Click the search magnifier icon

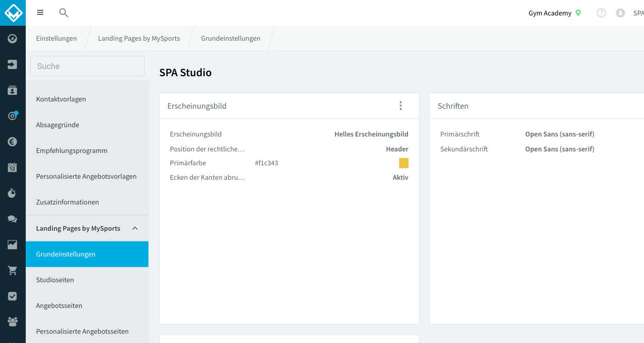[x=64, y=13]
